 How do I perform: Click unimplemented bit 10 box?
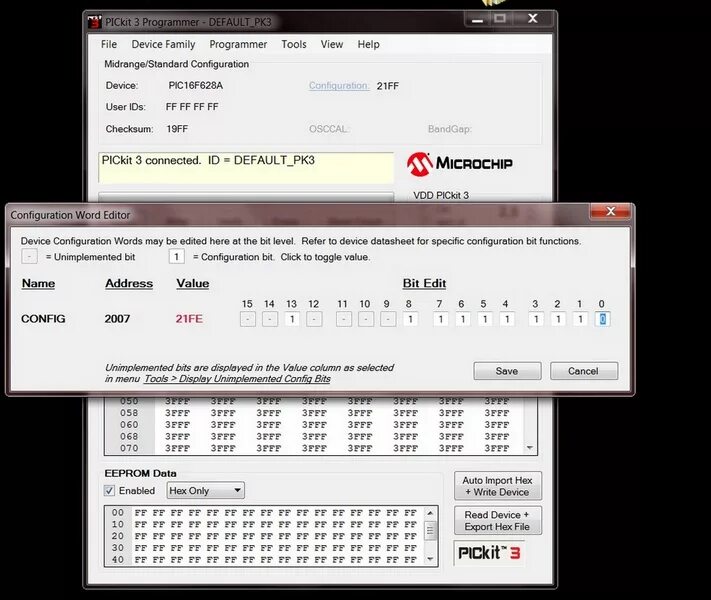tap(365, 319)
